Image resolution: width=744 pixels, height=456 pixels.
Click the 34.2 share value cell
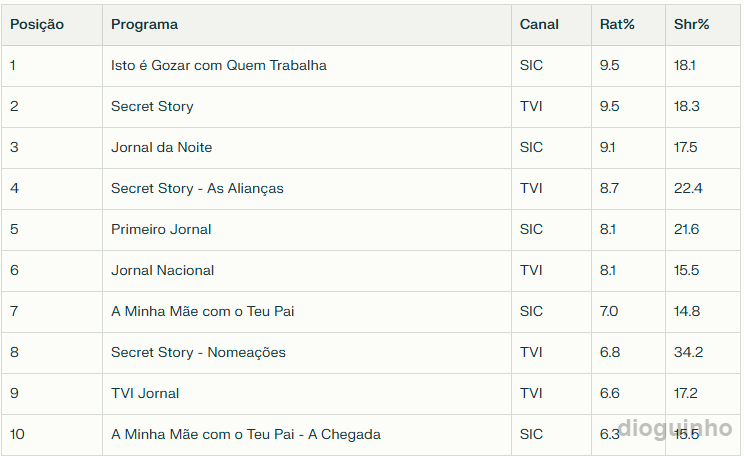(x=688, y=352)
